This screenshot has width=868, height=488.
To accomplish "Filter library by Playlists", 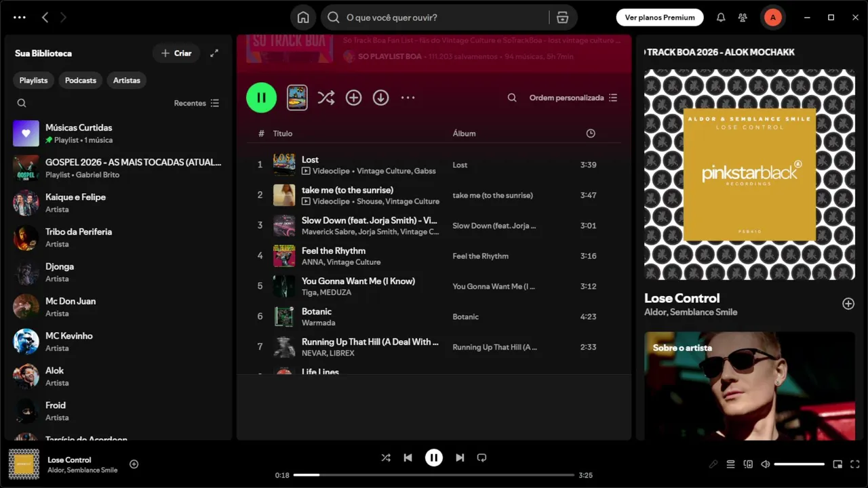I will (x=33, y=80).
